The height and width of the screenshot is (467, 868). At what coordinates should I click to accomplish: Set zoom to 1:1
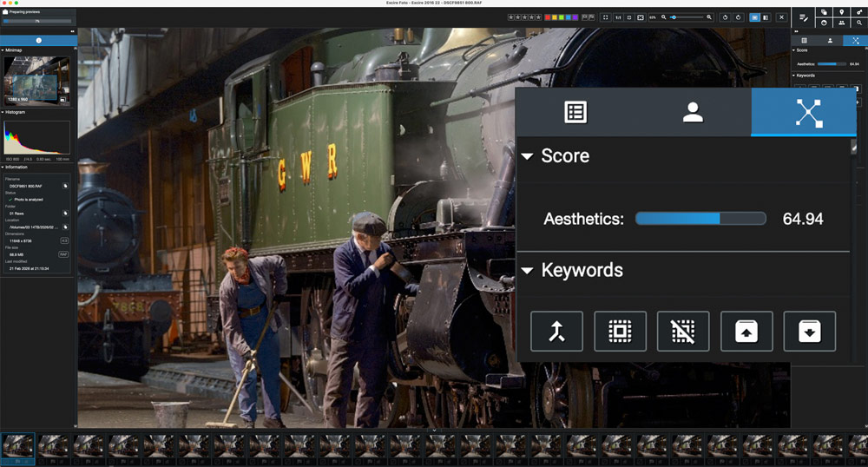pyautogui.click(x=618, y=17)
